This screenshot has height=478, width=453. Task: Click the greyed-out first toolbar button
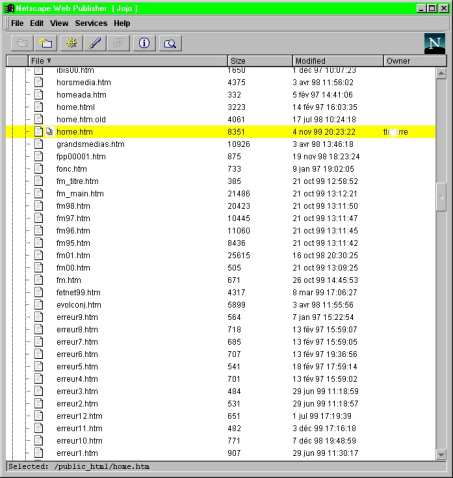click(22, 43)
